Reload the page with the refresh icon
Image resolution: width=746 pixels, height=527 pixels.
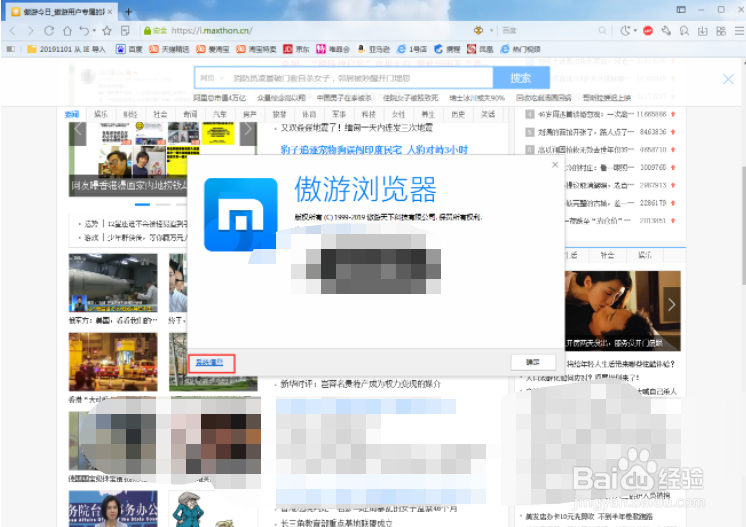pos(49,31)
